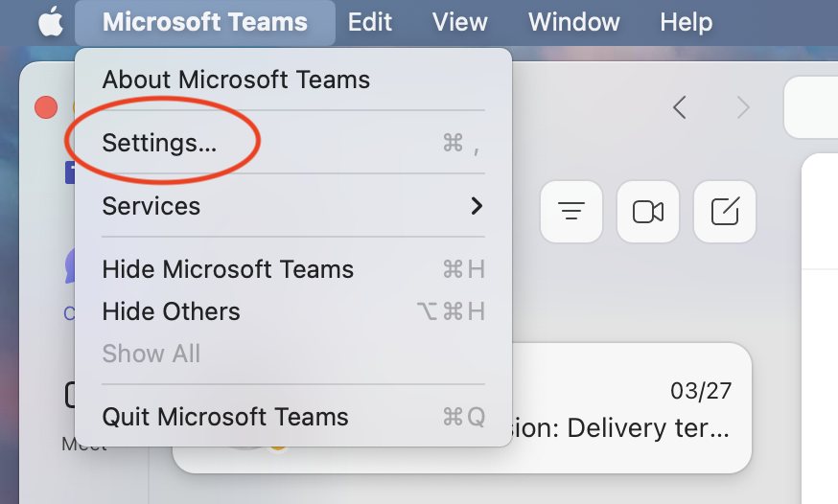This screenshot has height=504, width=838.
Task: Open the chat dated 03/27
Action: (x=462, y=408)
